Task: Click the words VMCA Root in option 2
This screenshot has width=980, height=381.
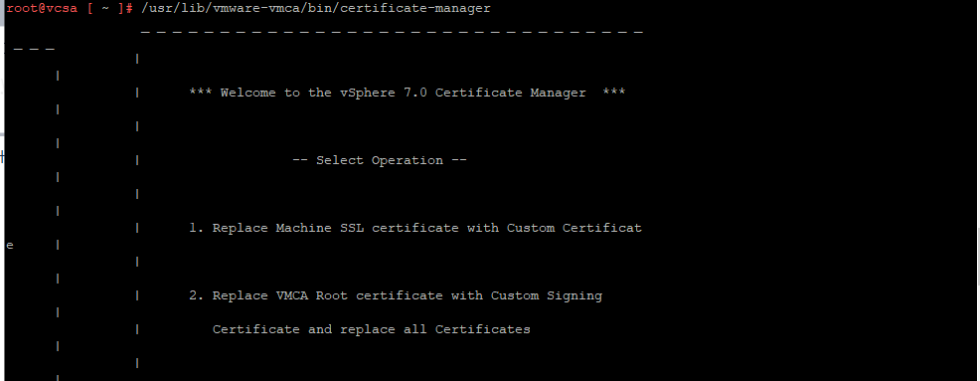Action: click(x=312, y=295)
